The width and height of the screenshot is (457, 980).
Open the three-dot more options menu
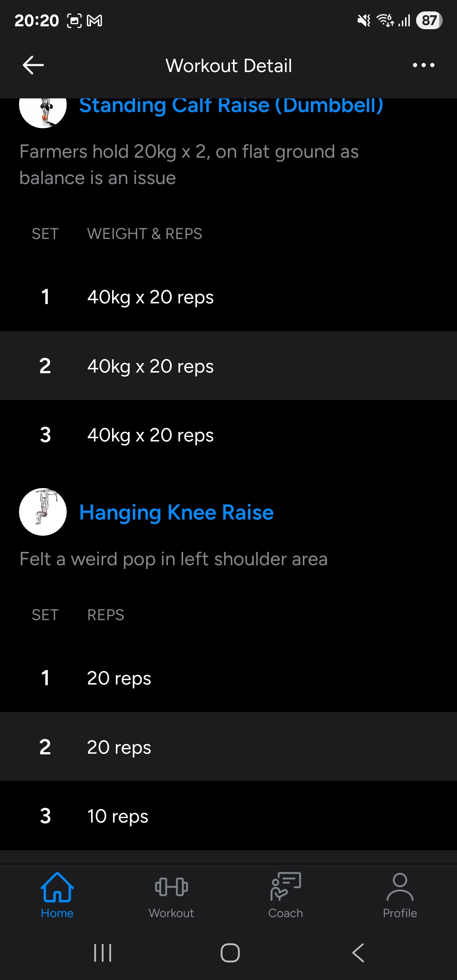[423, 65]
